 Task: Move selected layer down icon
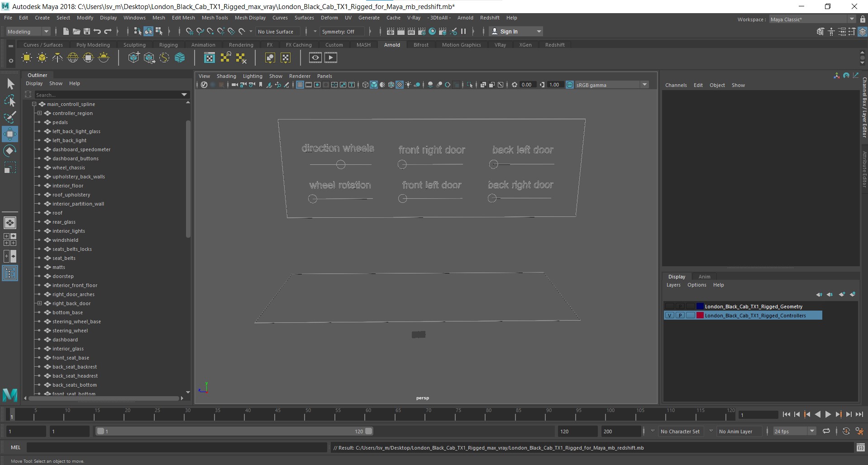coord(830,294)
